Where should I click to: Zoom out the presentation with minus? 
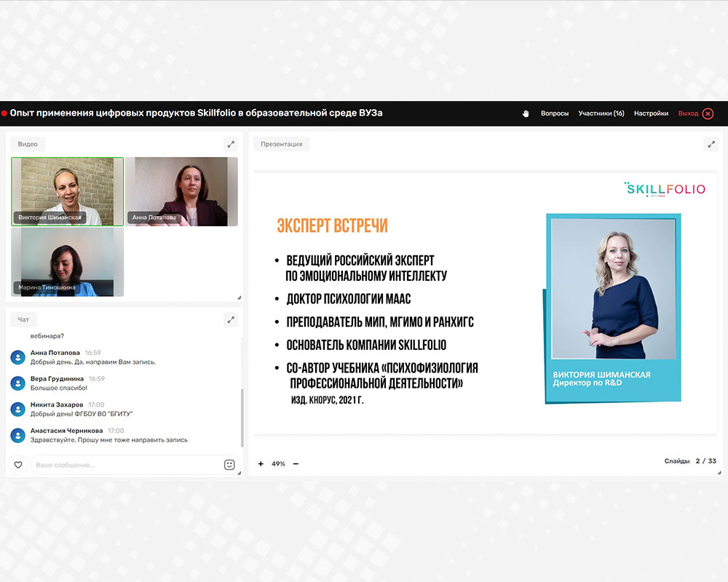pos(296,463)
